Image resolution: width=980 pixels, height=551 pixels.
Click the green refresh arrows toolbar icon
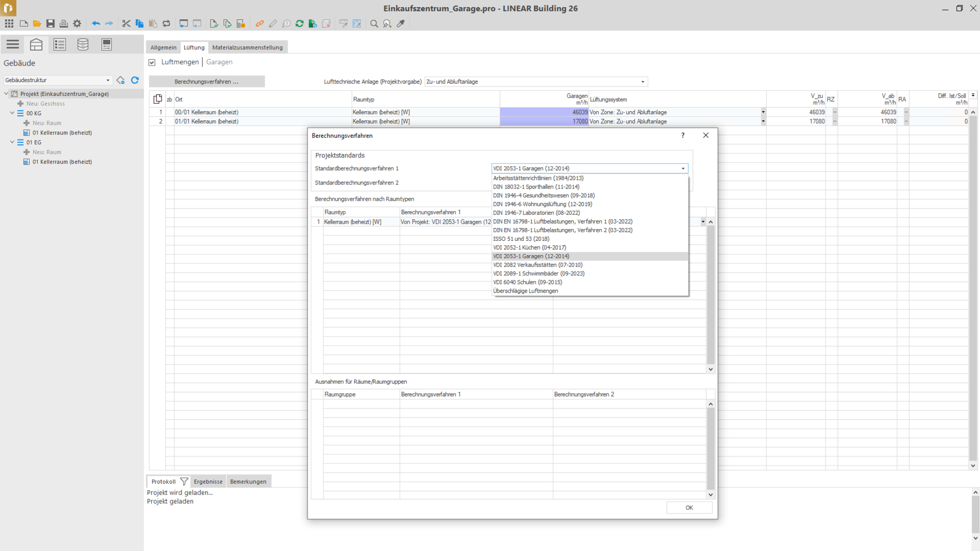tap(299, 24)
